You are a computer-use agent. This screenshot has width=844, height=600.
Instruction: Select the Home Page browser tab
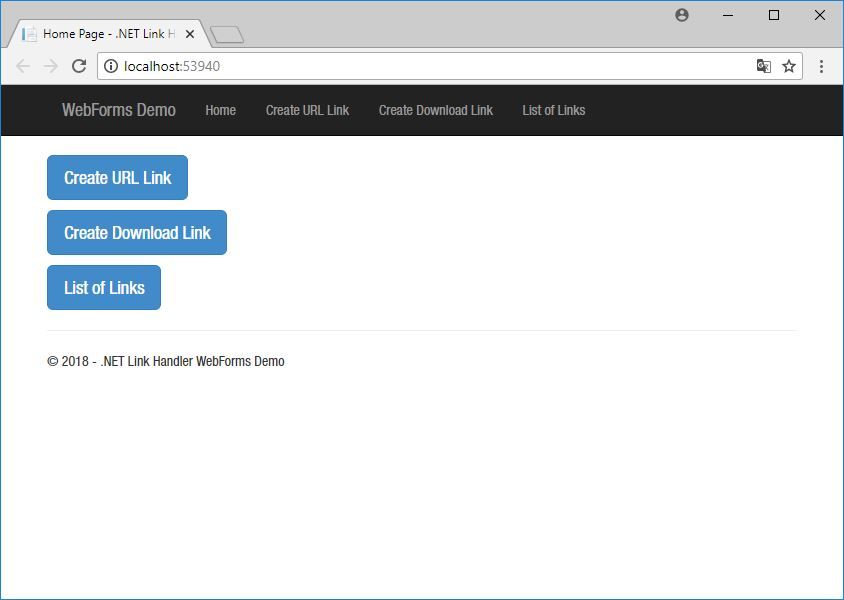pyautogui.click(x=108, y=34)
